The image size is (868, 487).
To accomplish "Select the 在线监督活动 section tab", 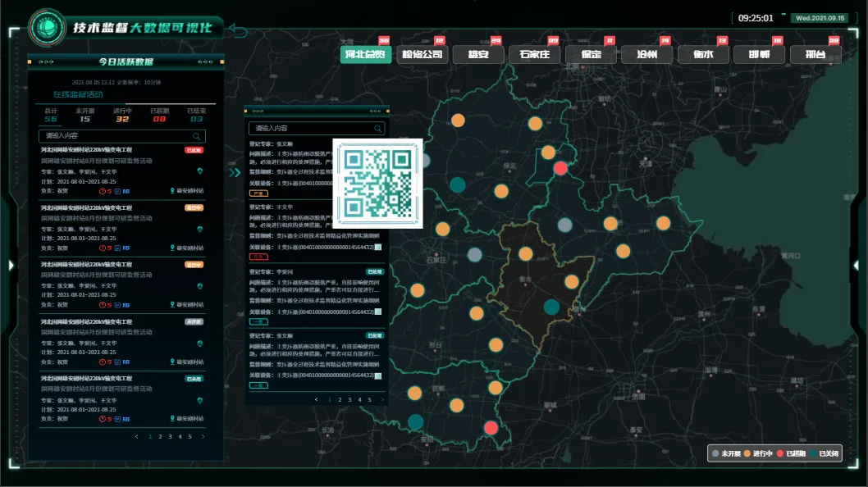I will pyautogui.click(x=78, y=94).
